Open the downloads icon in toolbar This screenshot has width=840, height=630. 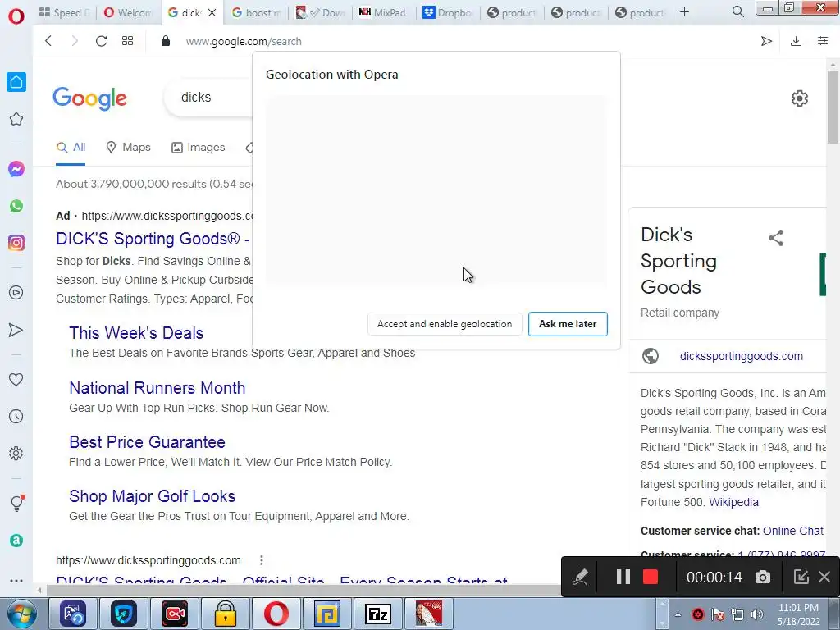[796, 41]
